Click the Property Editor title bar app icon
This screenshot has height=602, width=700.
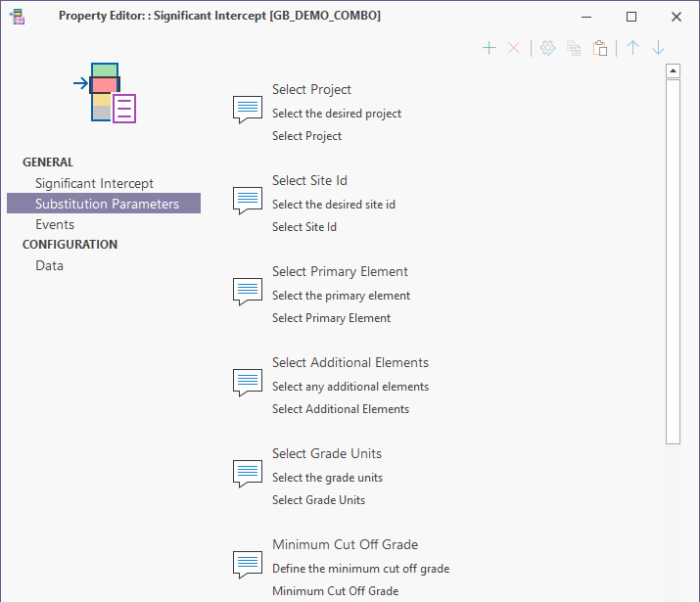[x=18, y=17]
